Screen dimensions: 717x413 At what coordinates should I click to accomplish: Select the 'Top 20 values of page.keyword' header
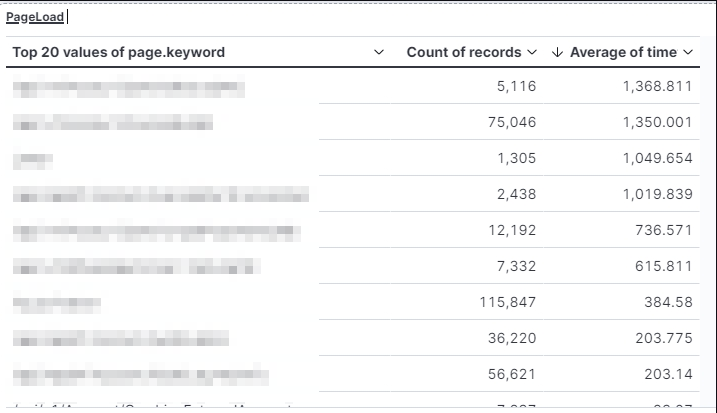118,52
